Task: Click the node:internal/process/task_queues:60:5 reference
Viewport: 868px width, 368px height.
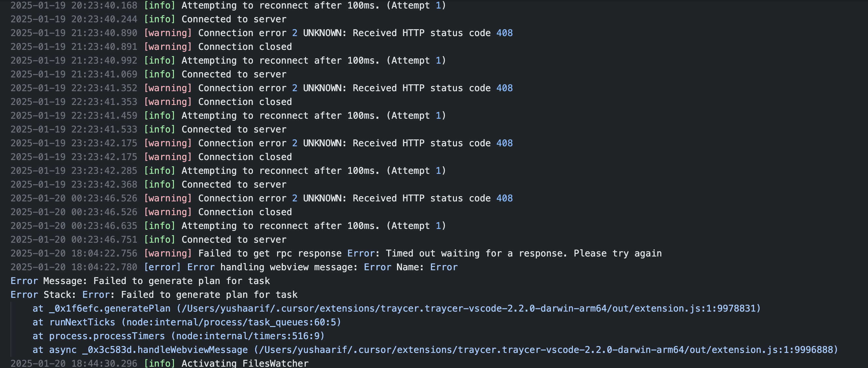Action: 231,322
